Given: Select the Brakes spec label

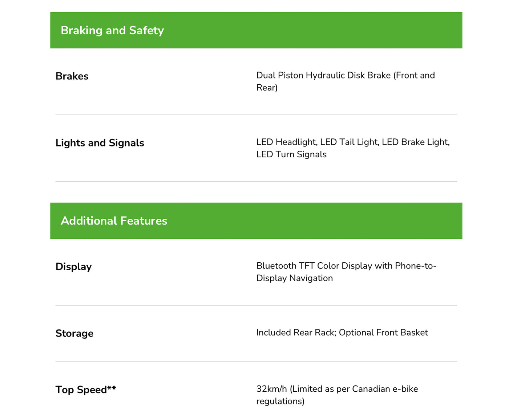Looking at the screenshot, I should (72, 76).
